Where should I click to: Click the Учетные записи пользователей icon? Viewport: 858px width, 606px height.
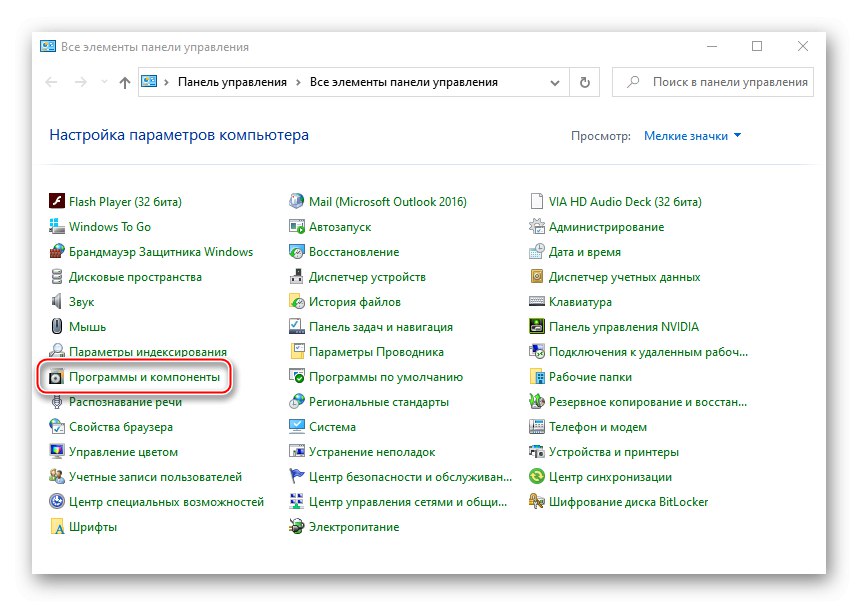point(57,477)
